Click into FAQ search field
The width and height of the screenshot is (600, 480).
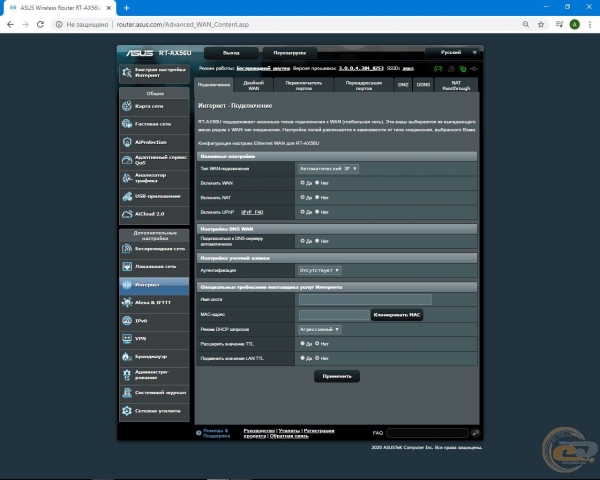tap(427, 433)
